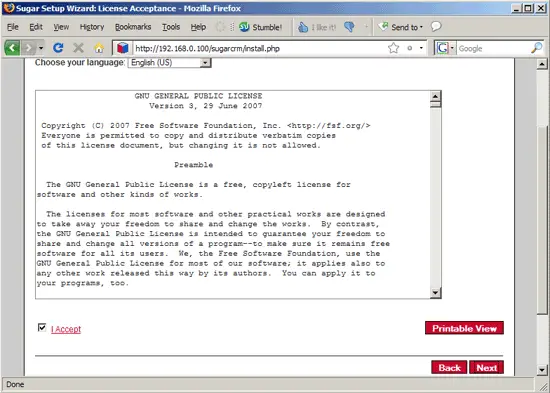This screenshot has width=550, height=393.
Task: Open the File menu
Action: [x=13, y=27]
